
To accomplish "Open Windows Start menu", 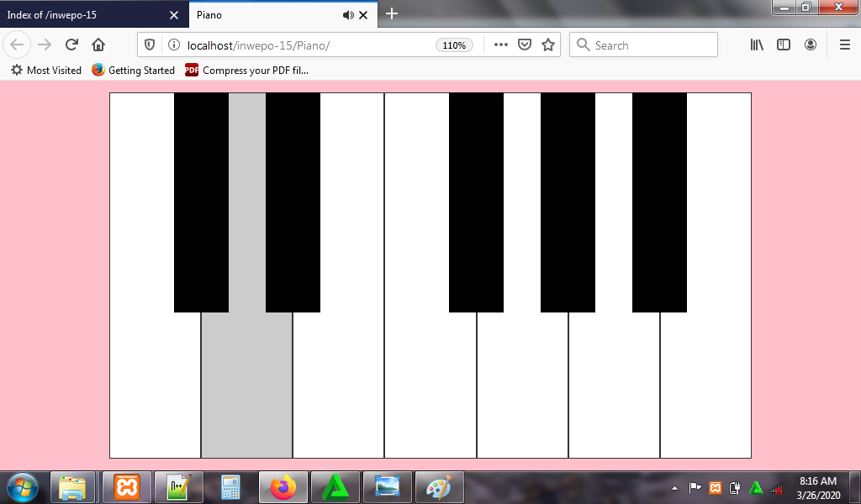I will (23, 487).
